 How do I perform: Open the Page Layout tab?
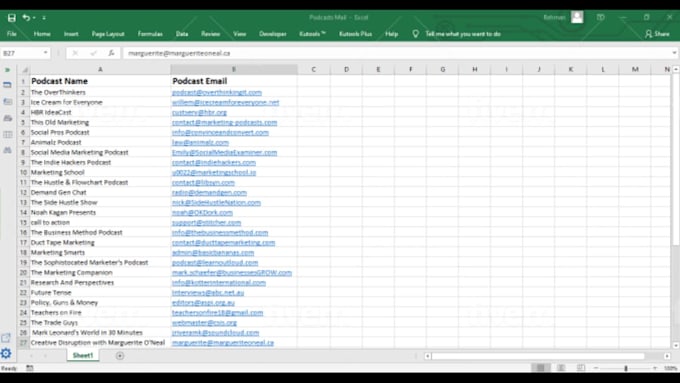click(x=108, y=34)
